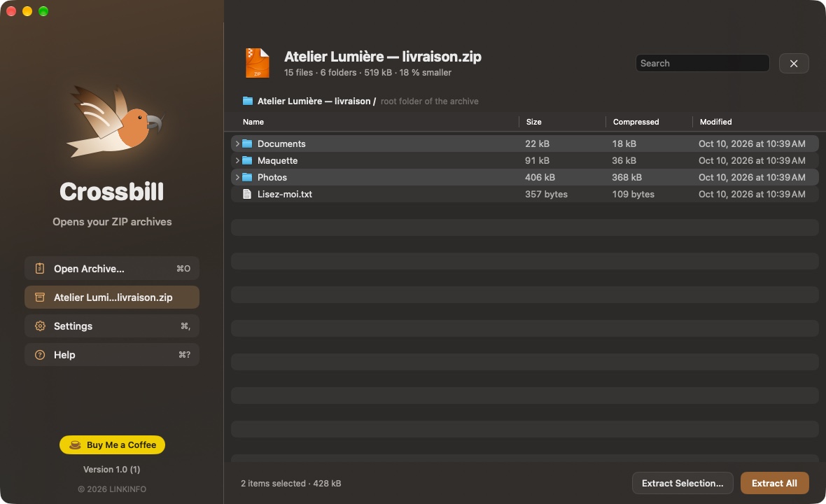This screenshot has height=504, width=826.
Task: Click the Help question mark icon
Action: pos(39,355)
